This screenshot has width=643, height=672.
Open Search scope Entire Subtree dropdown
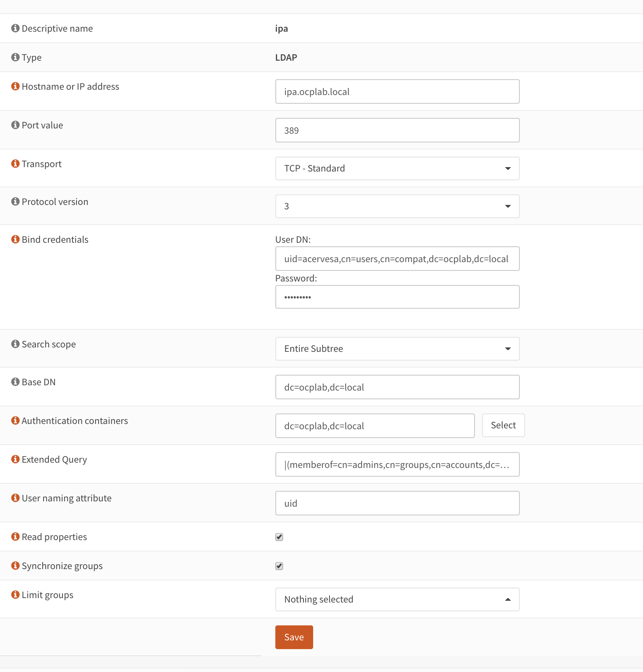point(398,349)
